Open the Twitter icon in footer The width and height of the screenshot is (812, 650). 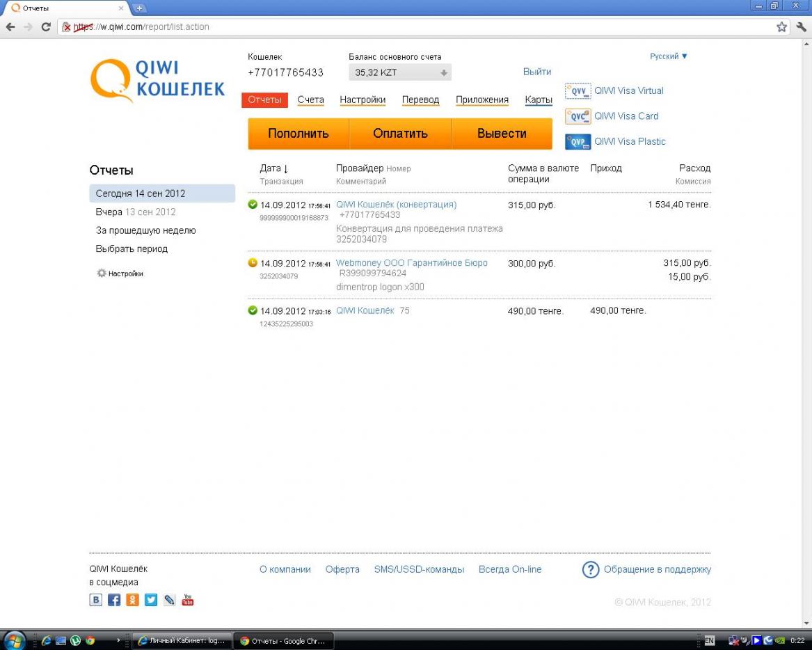pyautogui.click(x=151, y=600)
